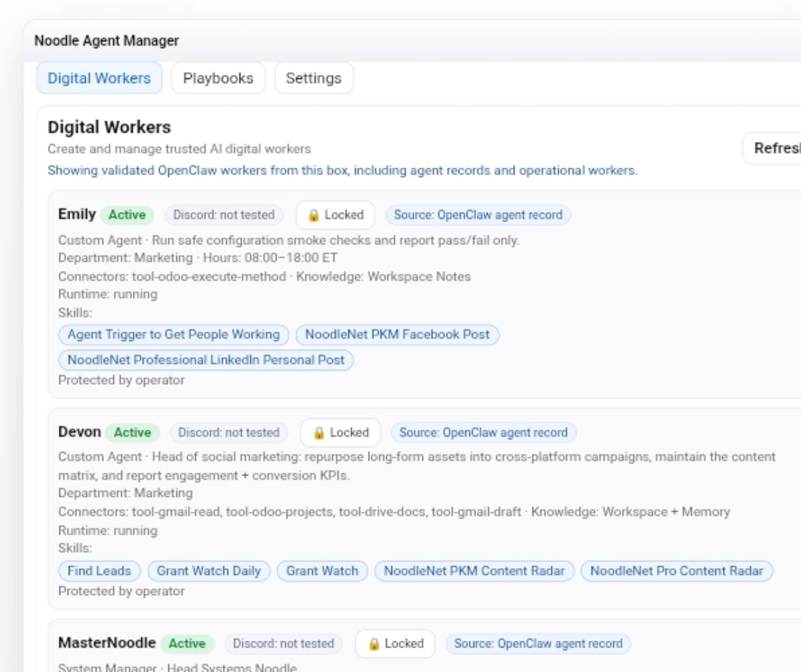Click Devon's 'Department: Marketing' line

coord(126,493)
